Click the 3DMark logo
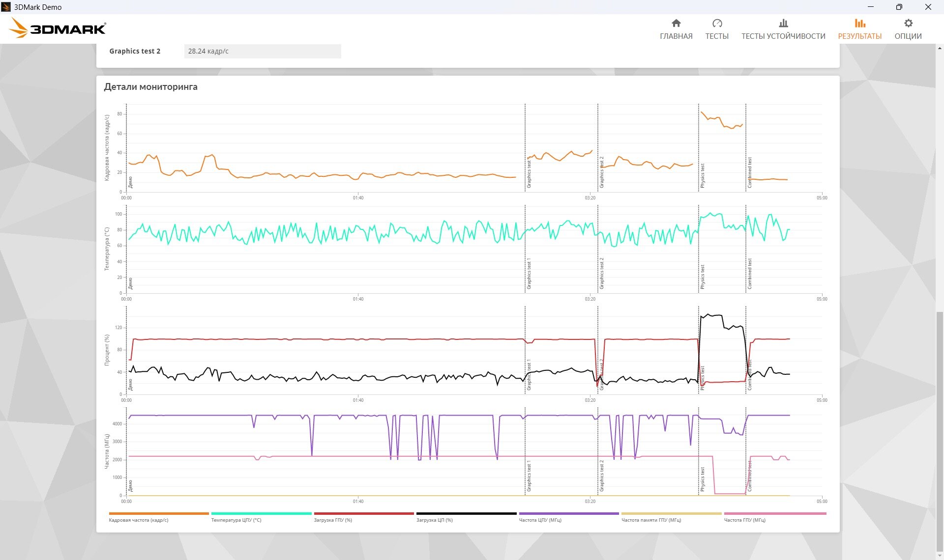Viewport: 944px width, 560px height. pos(58,28)
